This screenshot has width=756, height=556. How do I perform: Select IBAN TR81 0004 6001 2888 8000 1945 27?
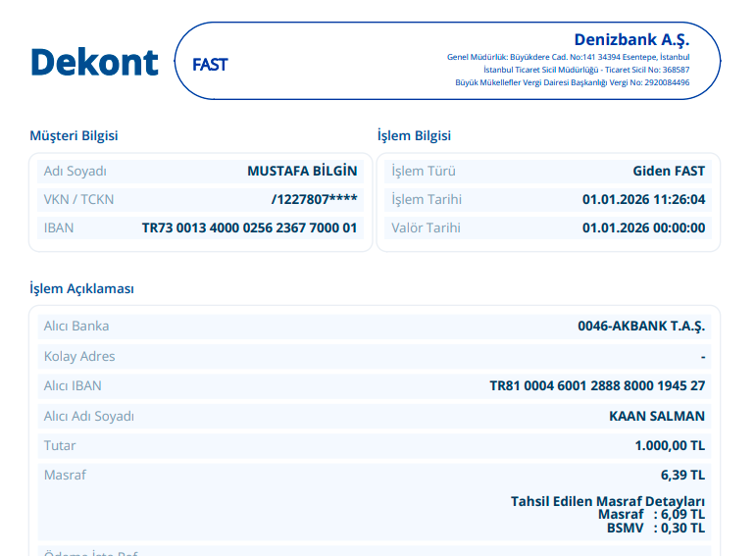coord(597,385)
